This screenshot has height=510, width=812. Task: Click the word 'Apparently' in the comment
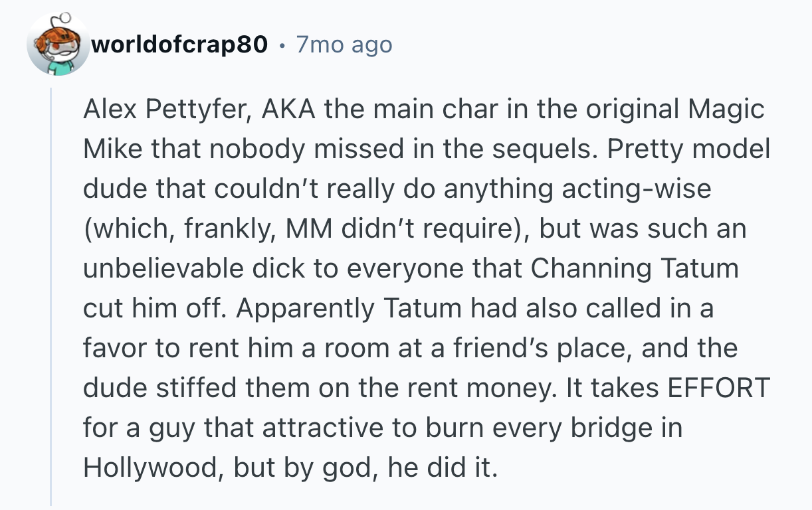[305, 309]
